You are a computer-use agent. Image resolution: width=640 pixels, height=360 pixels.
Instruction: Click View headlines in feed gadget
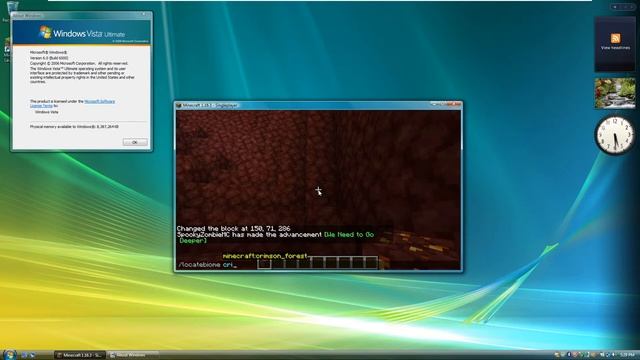point(615,48)
